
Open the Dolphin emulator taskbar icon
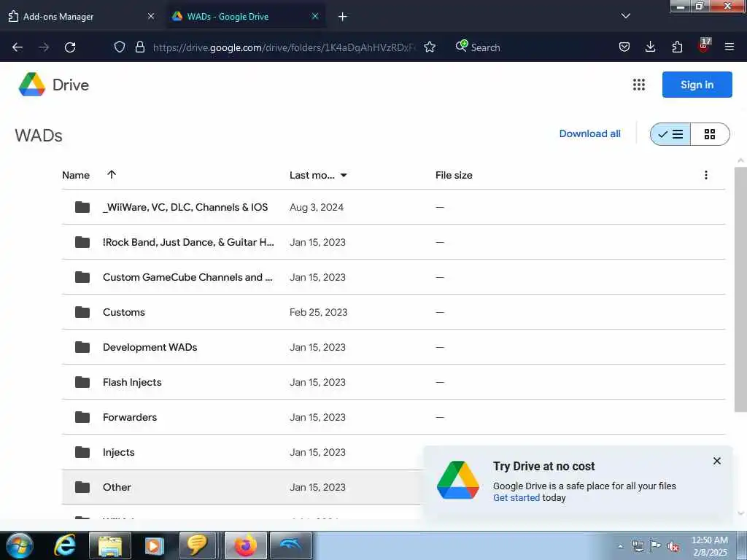click(291, 545)
